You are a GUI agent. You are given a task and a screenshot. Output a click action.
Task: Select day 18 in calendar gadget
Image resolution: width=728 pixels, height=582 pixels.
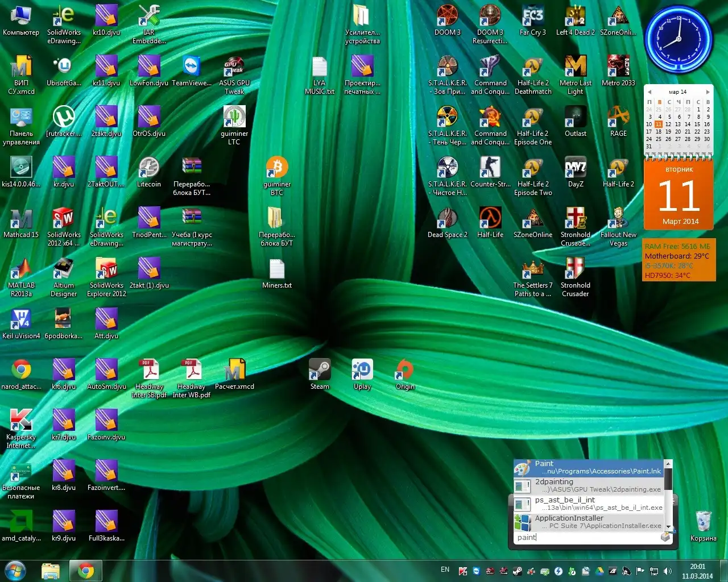tap(659, 131)
